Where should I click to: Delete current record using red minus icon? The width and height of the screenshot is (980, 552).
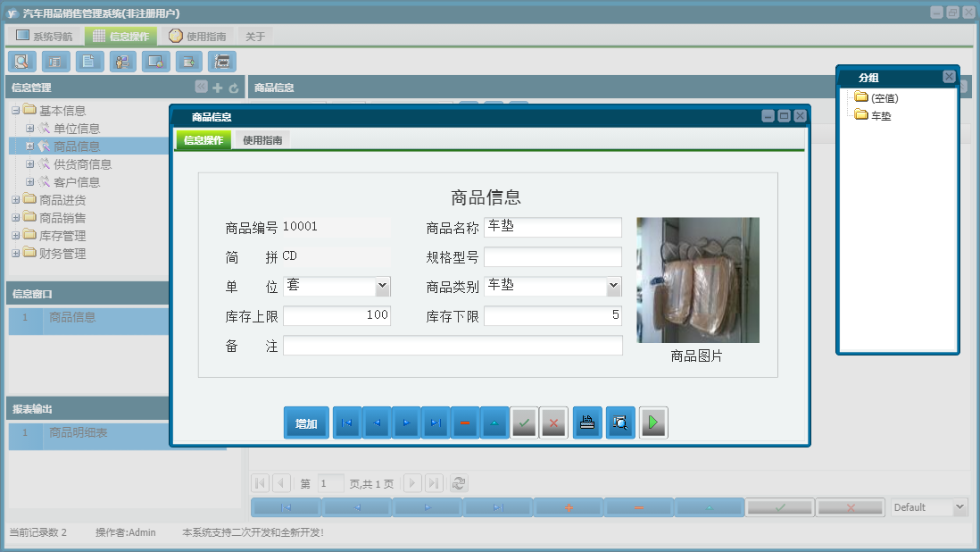pyautogui.click(x=465, y=422)
